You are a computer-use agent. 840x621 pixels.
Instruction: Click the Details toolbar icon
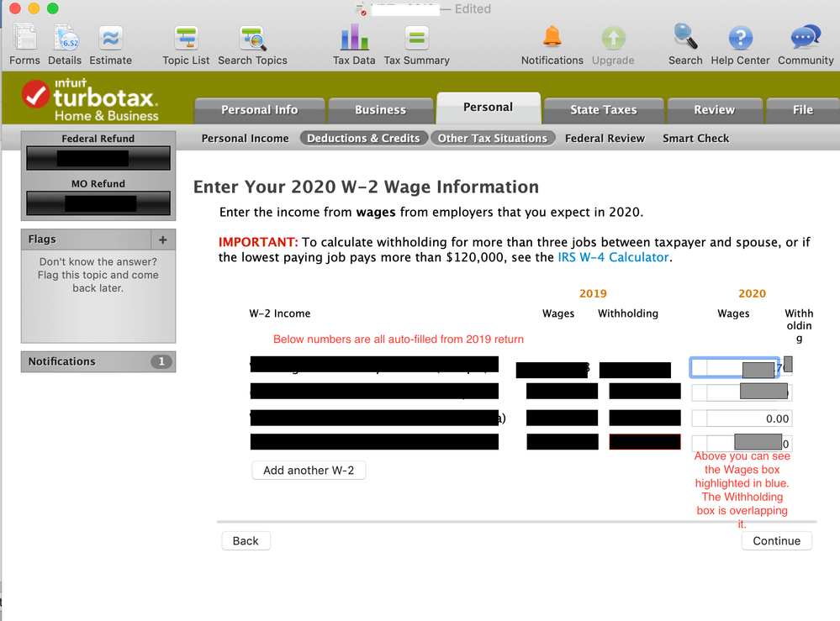click(x=65, y=39)
